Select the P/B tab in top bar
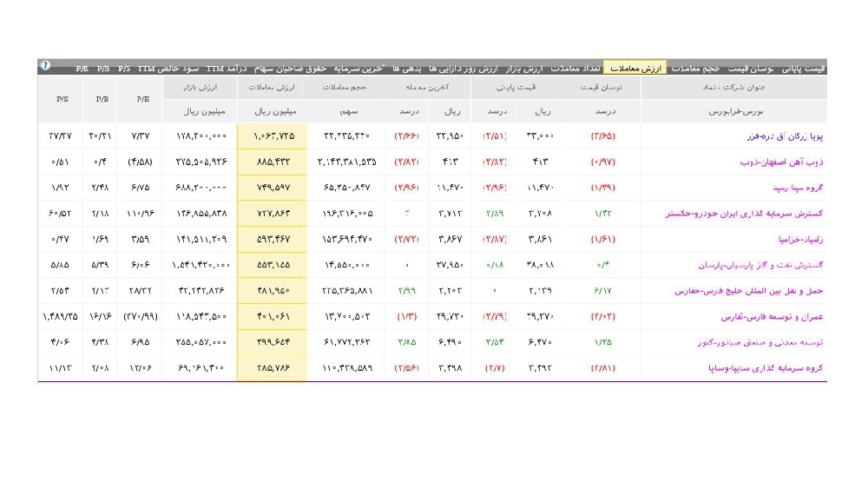The width and height of the screenshot is (868, 489). tap(103, 68)
